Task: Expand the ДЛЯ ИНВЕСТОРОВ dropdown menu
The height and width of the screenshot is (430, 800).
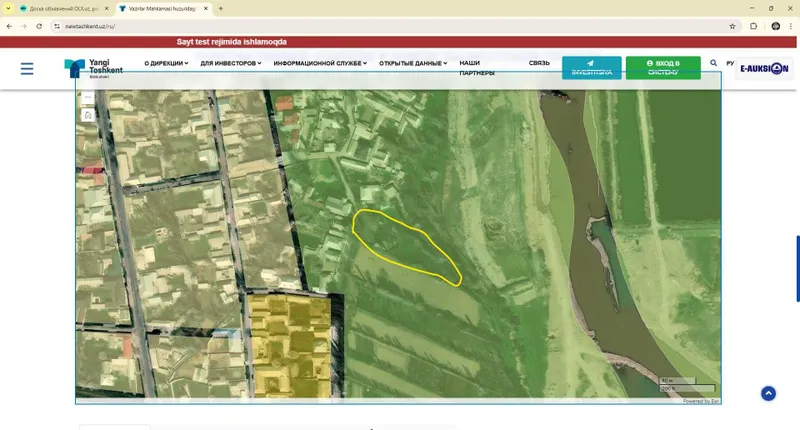Action: click(x=231, y=63)
